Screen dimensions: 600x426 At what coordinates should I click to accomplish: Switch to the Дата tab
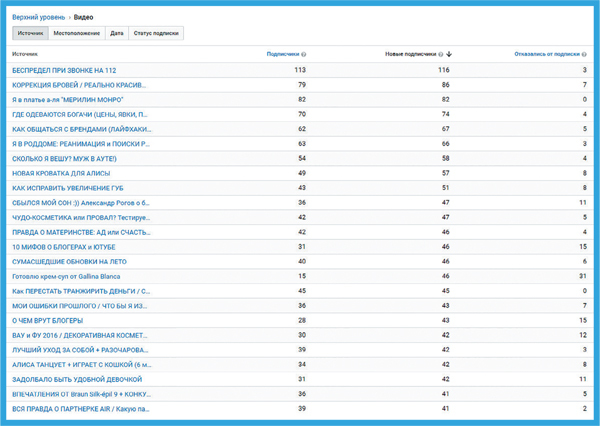coord(117,33)
